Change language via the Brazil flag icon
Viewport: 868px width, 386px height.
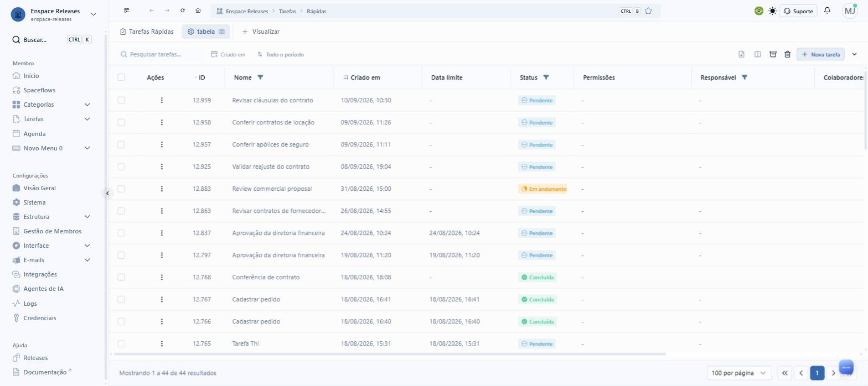[758, 11]
